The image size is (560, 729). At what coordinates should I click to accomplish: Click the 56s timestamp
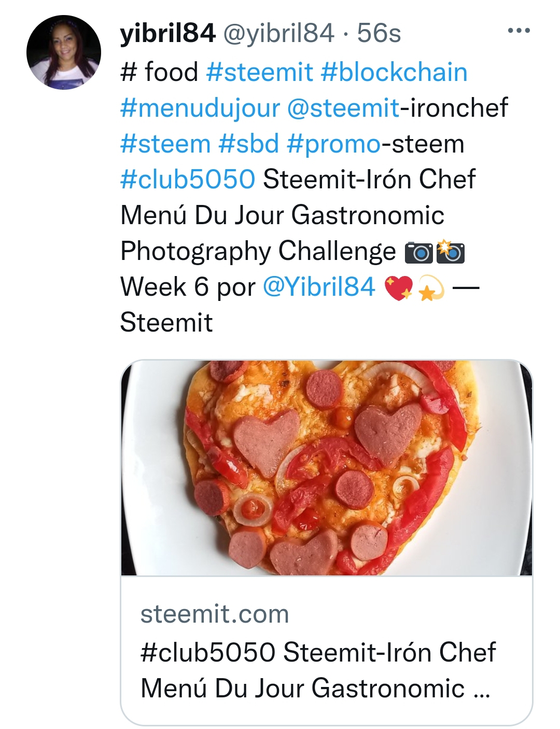pos(379,34)
